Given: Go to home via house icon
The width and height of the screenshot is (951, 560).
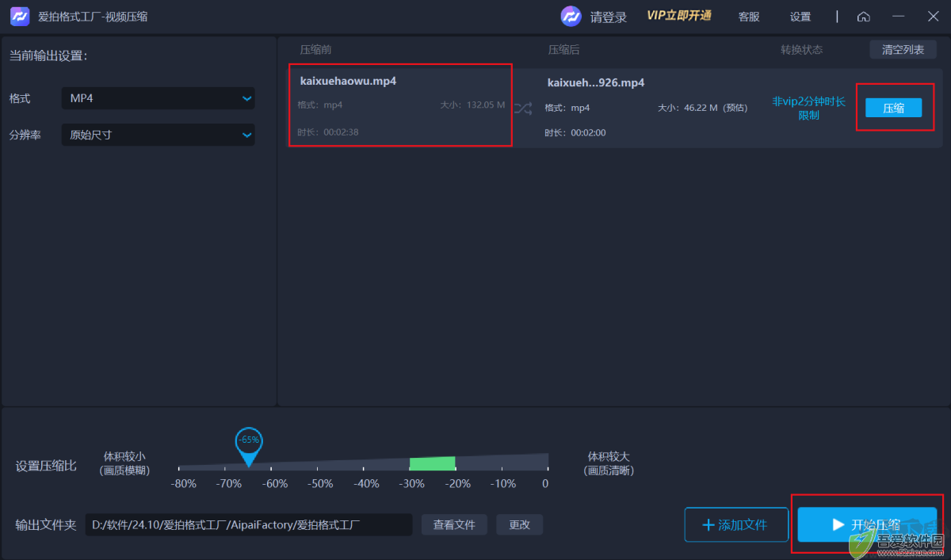Looking at the screenshot, I should pyautogui.click(x=864, y=17).
